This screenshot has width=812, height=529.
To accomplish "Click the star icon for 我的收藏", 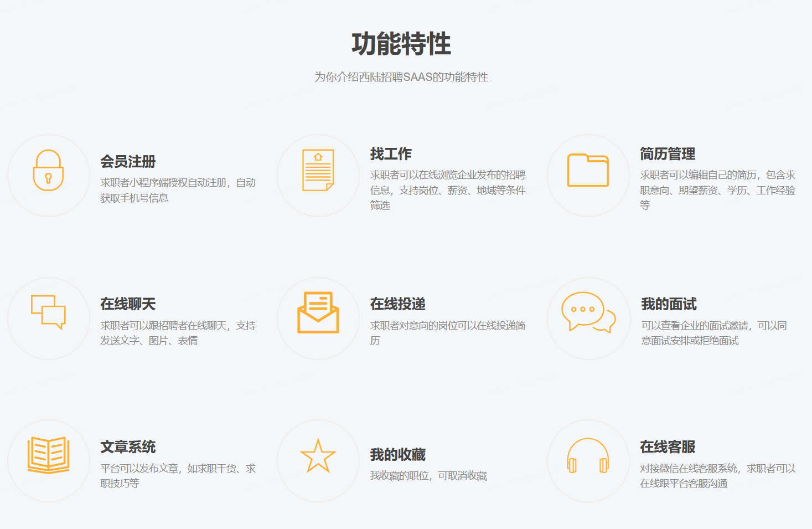I will (318, 455).
